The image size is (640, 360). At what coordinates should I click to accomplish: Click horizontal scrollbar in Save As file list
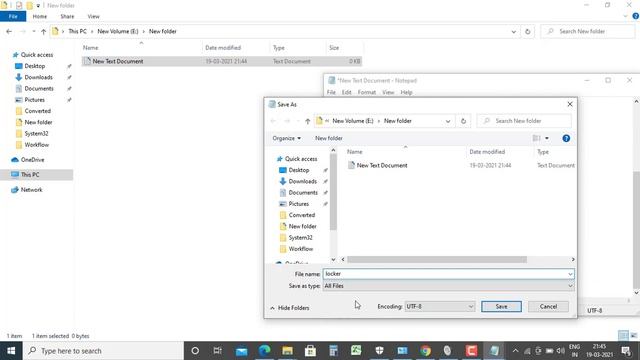437,260
